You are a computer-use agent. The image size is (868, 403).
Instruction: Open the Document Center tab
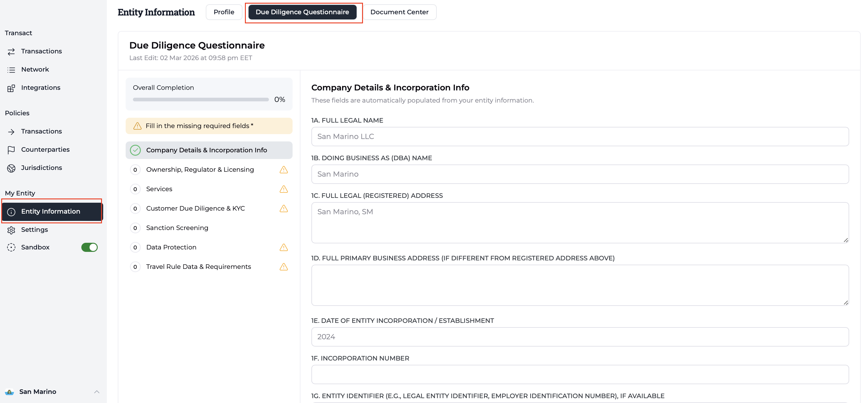(x=399, y=12)
